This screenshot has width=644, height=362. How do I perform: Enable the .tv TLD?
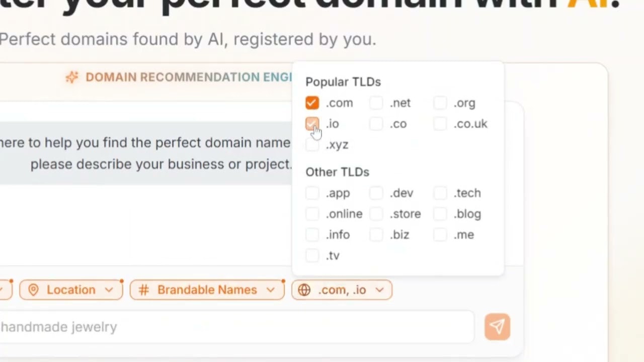(x=312, y=255)
